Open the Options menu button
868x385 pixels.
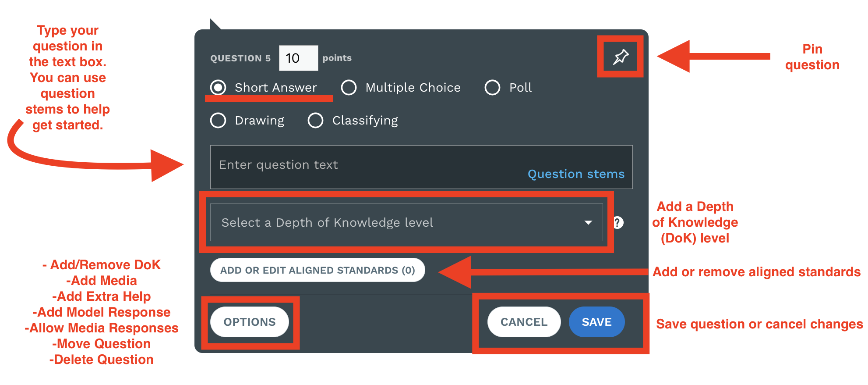coord(250,322)
